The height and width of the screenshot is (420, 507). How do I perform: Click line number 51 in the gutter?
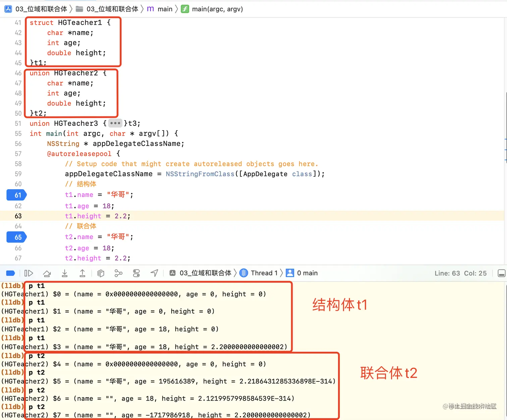click(18, 123)
